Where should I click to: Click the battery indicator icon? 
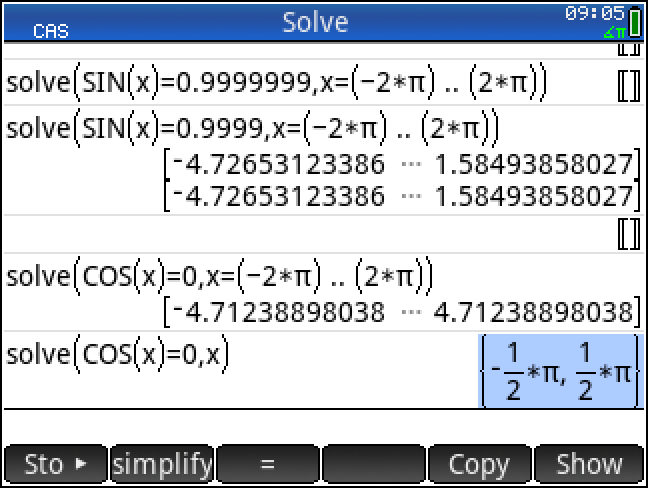(x=636, y=17)
